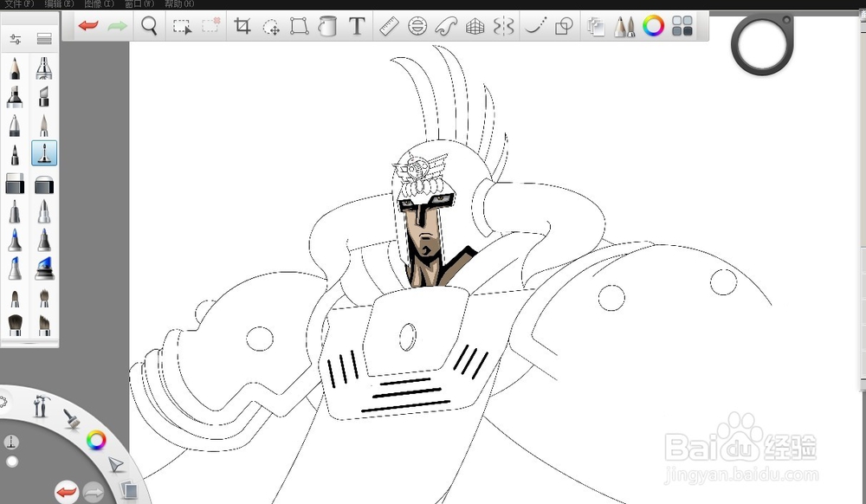Open the Tools (wrench and hammer) icon in the lagoon
This screenshot has width=866, height=504.
coord(41,406)
